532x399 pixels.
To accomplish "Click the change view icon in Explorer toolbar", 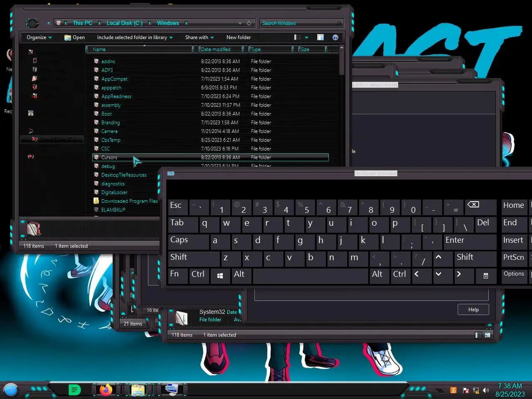I will [x=298, y=37].
